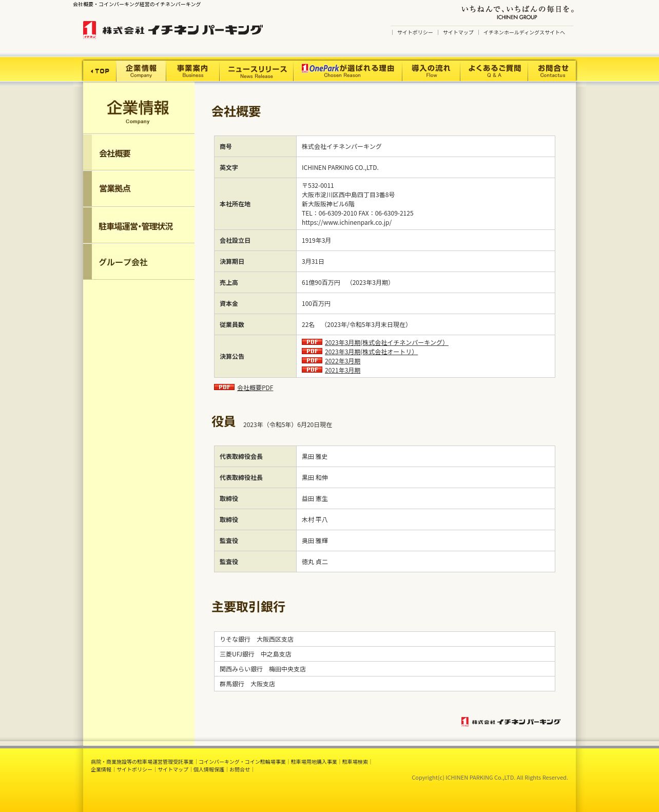Click PDF icon beside 2021年3月期
The height and width of the screenshot is (812, 659).
point(312,370)
